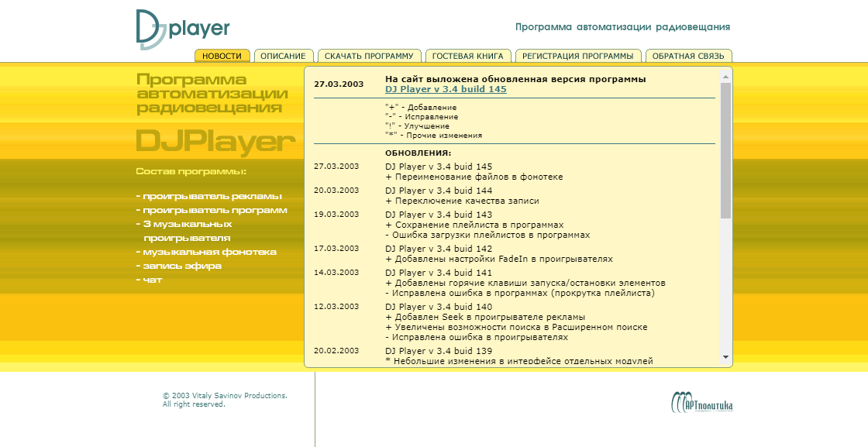Open the СКАЧАТЬ ПРОГРАММУ tab
This screenshot has width=868, height=447.
click(369, 56)
